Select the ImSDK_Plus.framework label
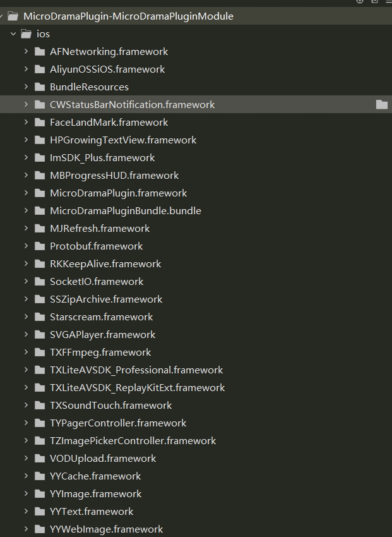This screenshot has height=537, width=392. click(x=102, y=158)
